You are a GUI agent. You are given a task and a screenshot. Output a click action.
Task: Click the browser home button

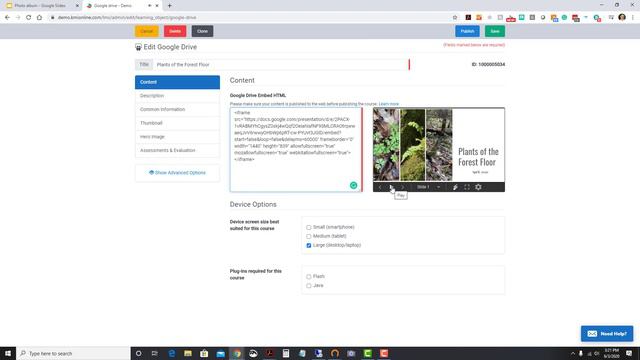(x=39, y=18)
